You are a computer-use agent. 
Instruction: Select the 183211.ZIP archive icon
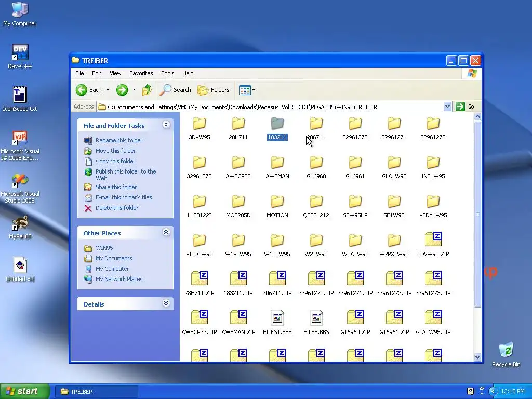coord(238,278)
